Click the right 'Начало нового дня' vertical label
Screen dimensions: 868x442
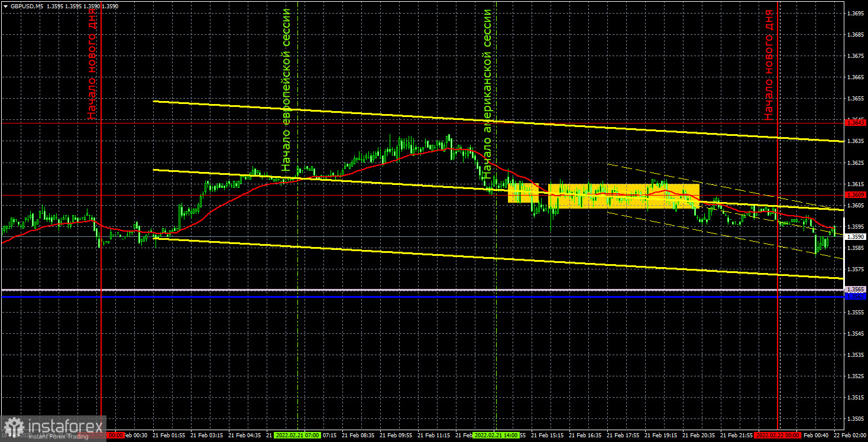(x=769, y=65)
